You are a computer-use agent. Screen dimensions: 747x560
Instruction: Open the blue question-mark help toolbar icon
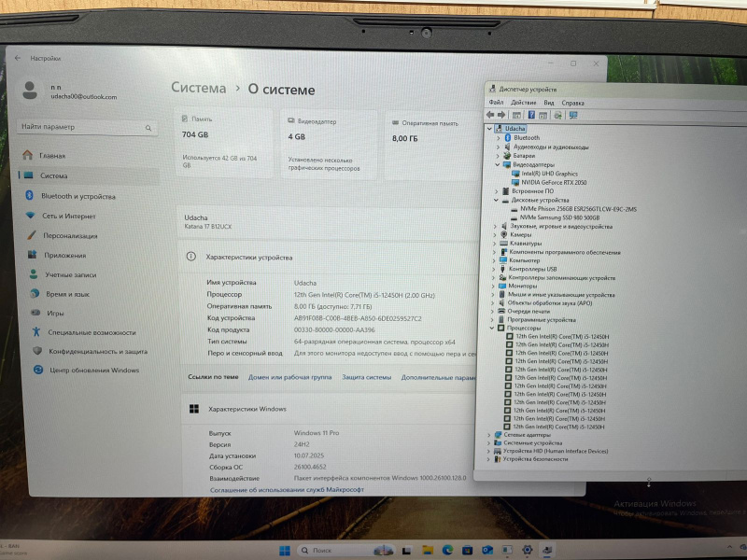[531, 115]
